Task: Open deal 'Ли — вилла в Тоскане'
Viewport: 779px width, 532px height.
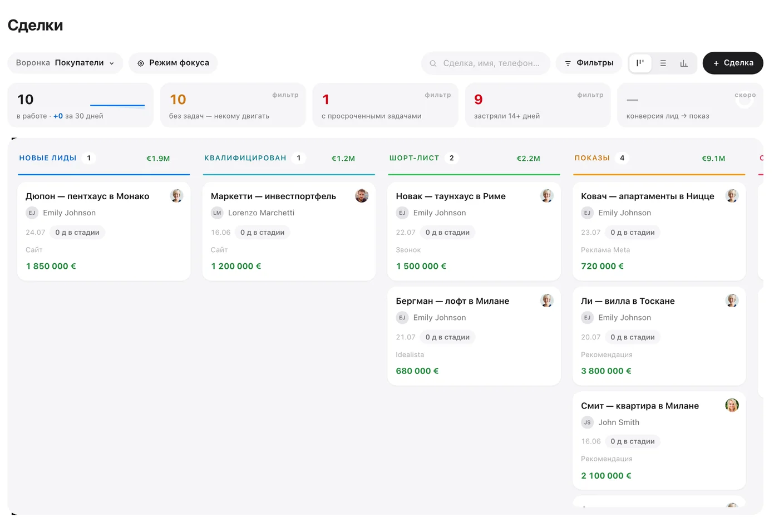Action: point(628,301)
